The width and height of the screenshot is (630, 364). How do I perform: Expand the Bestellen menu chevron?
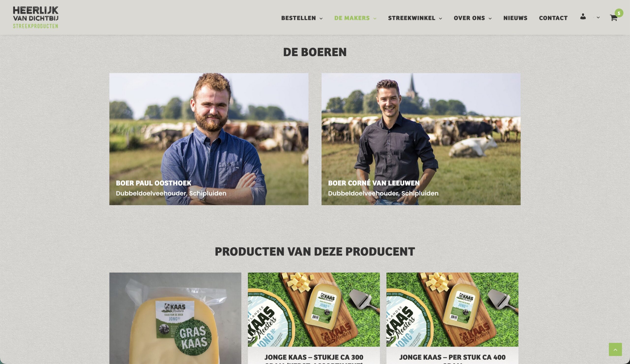coord(321,18)
